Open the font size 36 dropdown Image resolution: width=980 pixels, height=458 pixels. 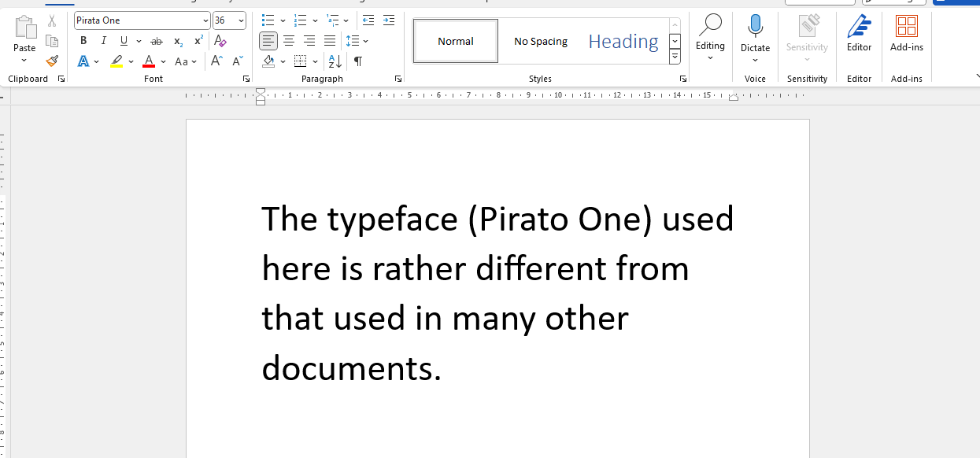(241, 20)
